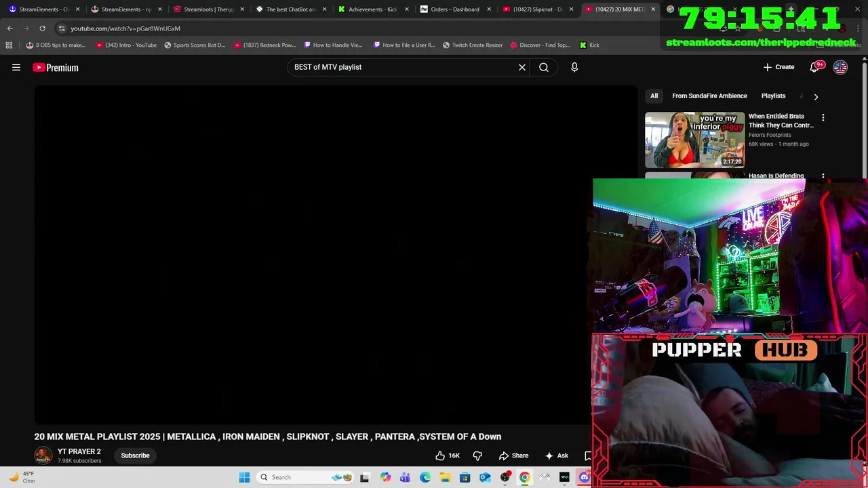Open the account avatar menu
Screen dimensions: 868x488
(x=840, y=67)
